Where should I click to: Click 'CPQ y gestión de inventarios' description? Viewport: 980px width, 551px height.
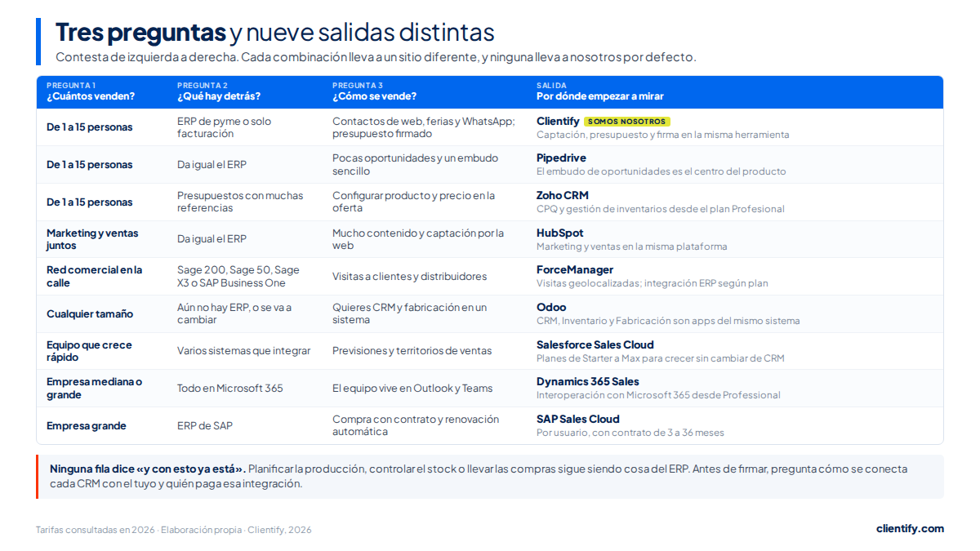coord(661,209)
